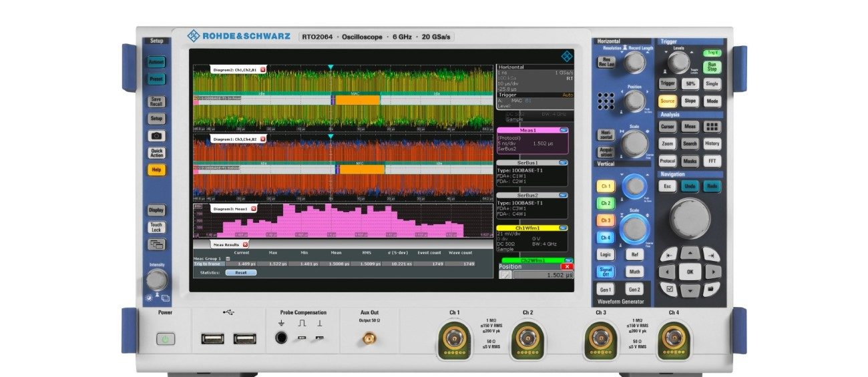Click the Quick Action key
This screenshot has height=377, width=868.
point(156,153)
